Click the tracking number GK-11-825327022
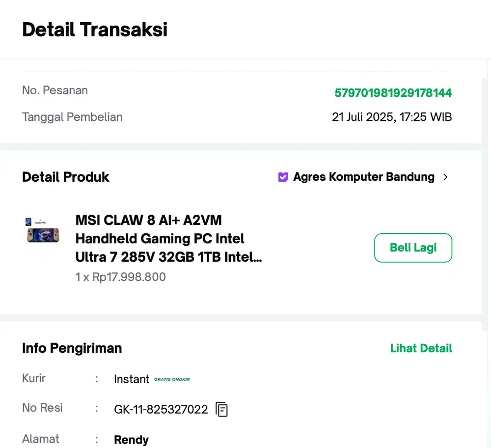The image size is (491, 448). coord(161,409)
